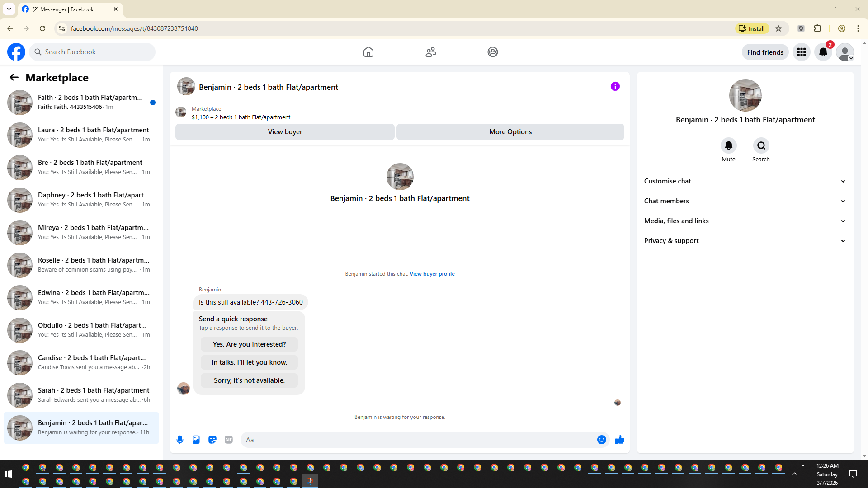
Task: Mute this Benjamin conversation
Action: (x=728, y=145)
